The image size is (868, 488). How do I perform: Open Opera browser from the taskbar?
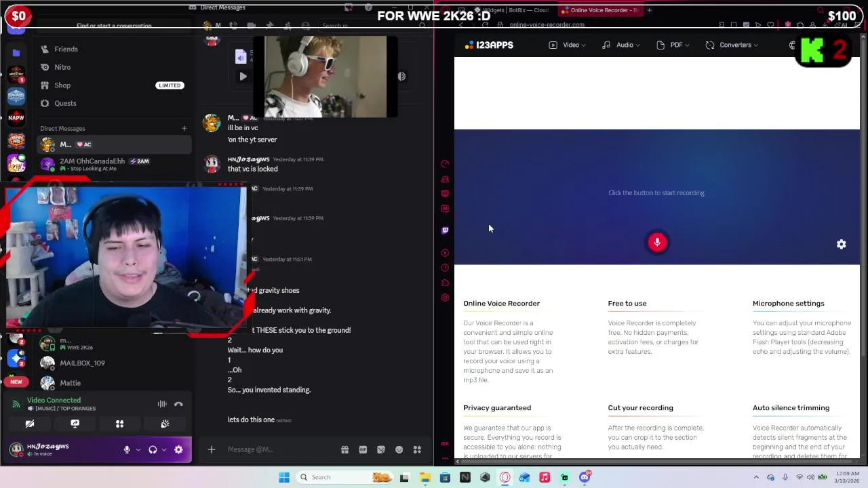coord(505,477)
